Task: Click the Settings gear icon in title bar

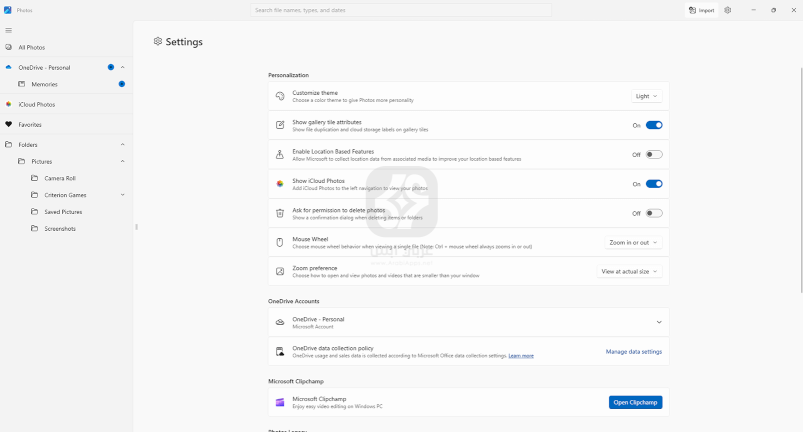Action: click(x=727, y=10)
